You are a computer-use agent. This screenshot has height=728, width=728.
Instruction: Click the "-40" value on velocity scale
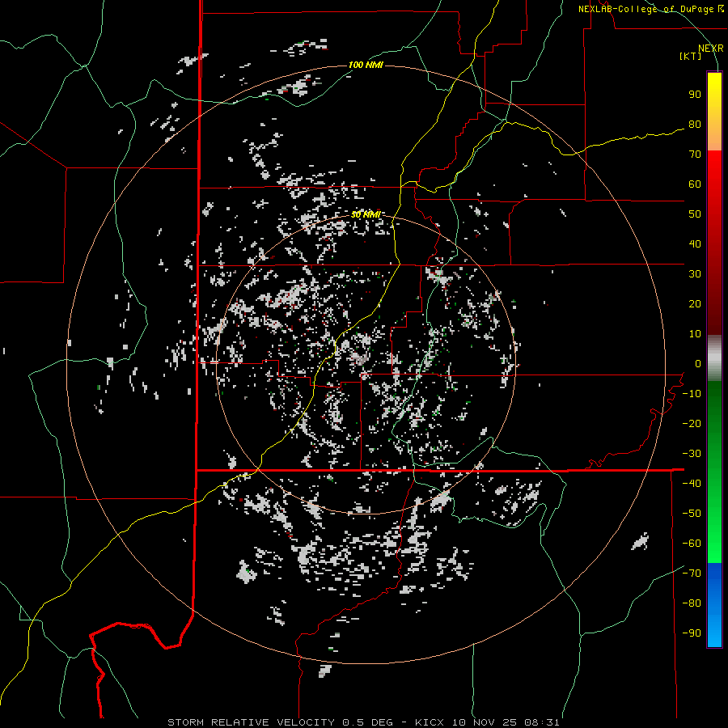[x=692, y=484]
